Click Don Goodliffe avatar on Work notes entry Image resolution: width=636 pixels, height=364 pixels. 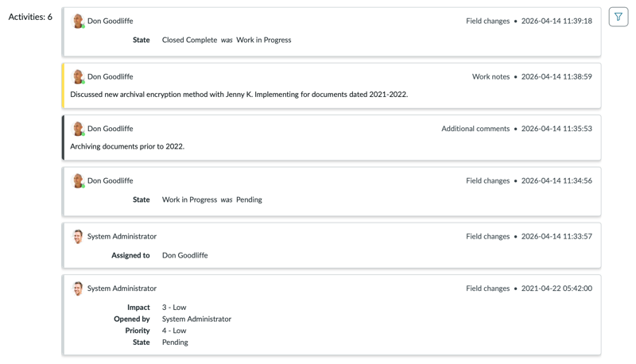point(78,76)
